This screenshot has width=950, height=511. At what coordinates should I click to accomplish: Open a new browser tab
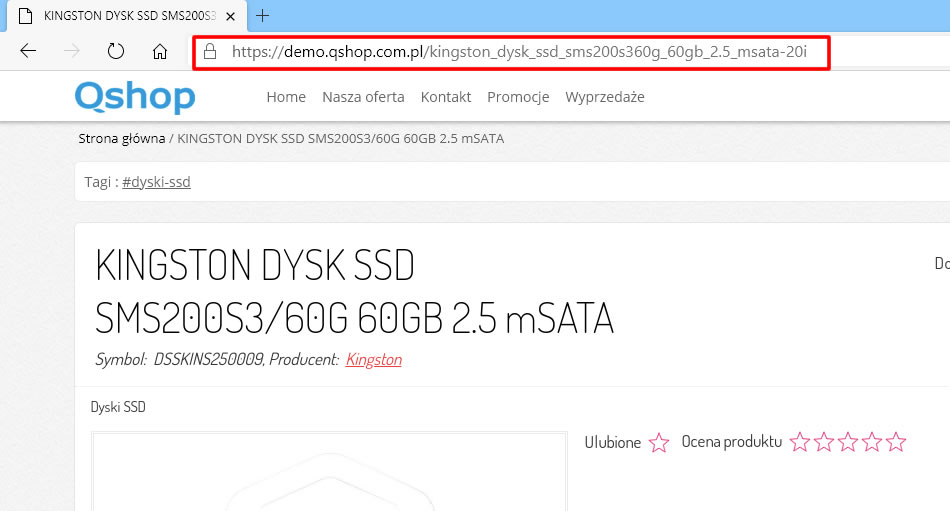click(x=262, y=16)
